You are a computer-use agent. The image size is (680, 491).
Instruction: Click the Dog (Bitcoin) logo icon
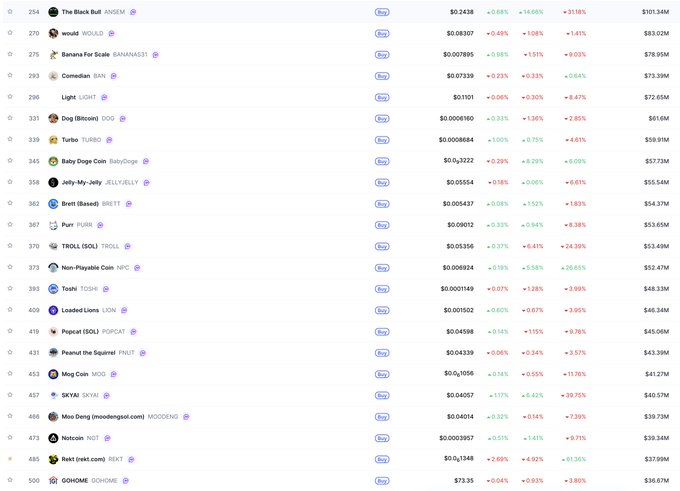(53, 118)
